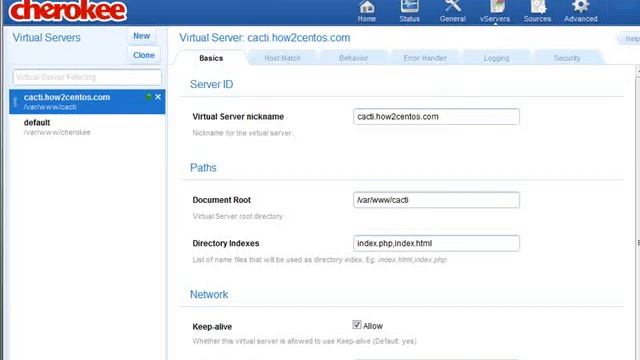Click the page vertical scrollbar

638,212
